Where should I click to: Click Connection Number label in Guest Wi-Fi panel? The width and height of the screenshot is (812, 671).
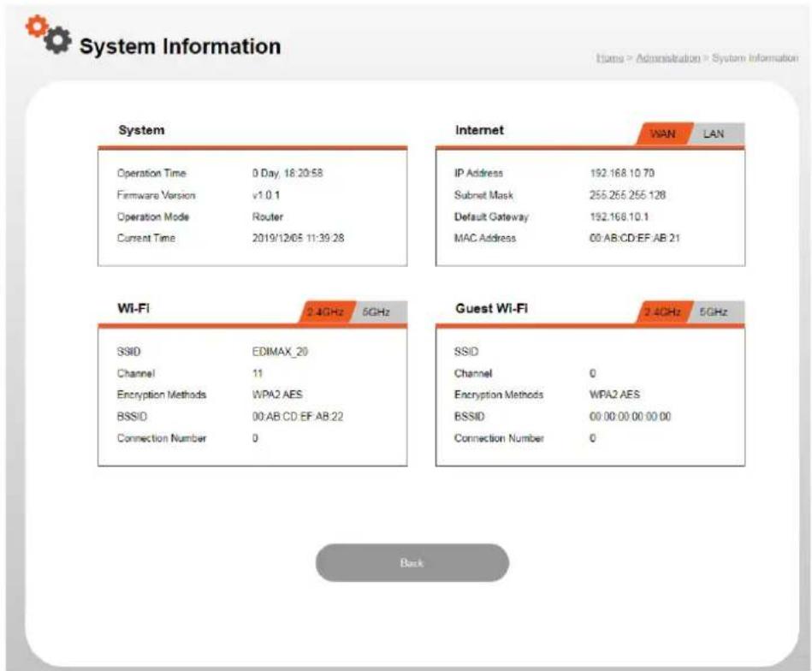499,438
